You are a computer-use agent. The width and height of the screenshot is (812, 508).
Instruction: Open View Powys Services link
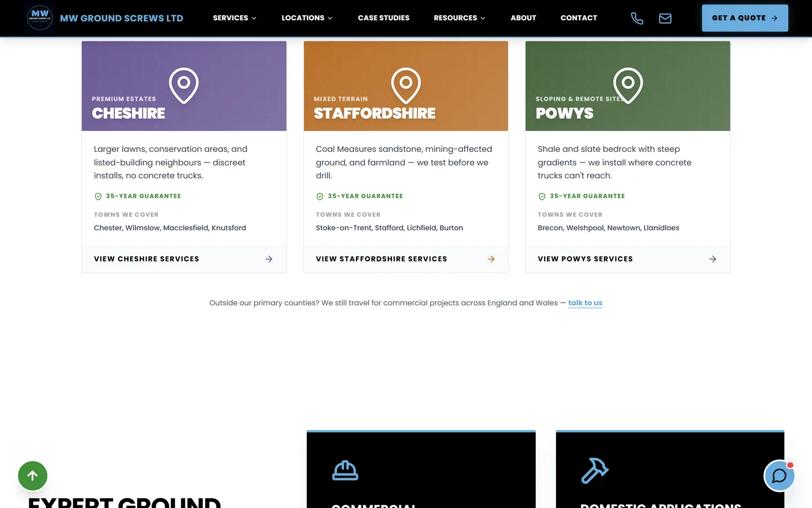[628, 259]
